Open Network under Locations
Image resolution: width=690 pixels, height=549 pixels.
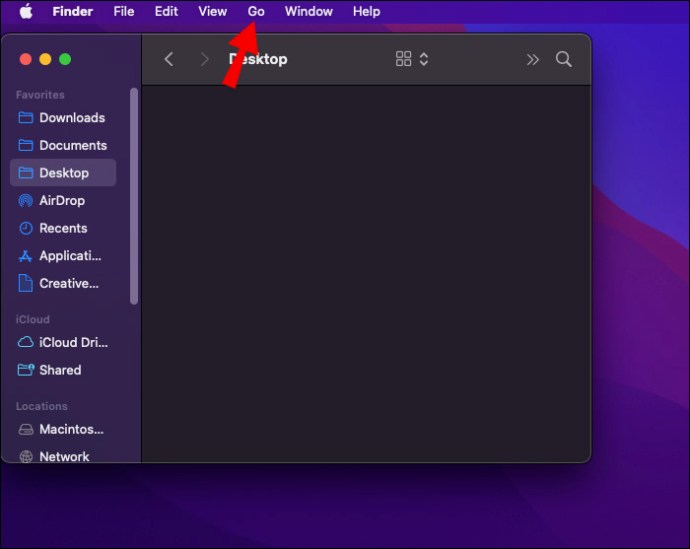(x=63, y=457)
